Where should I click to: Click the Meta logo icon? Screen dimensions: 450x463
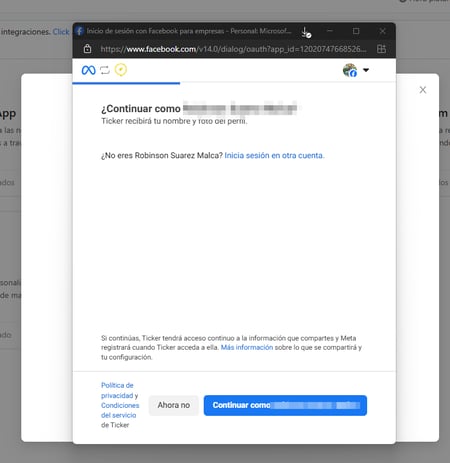[88, 70]
